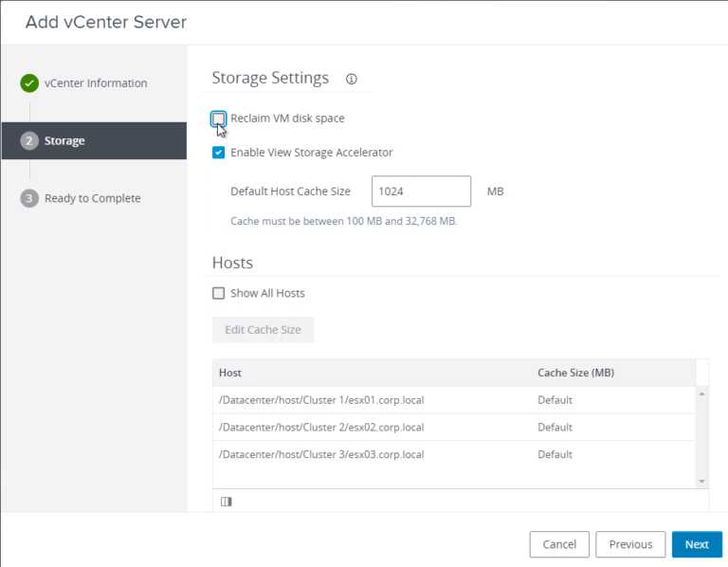This screenshot has height=567, width=728.
Task: Click the Storage Settings info icon
Action: click(x=352, y=79)
